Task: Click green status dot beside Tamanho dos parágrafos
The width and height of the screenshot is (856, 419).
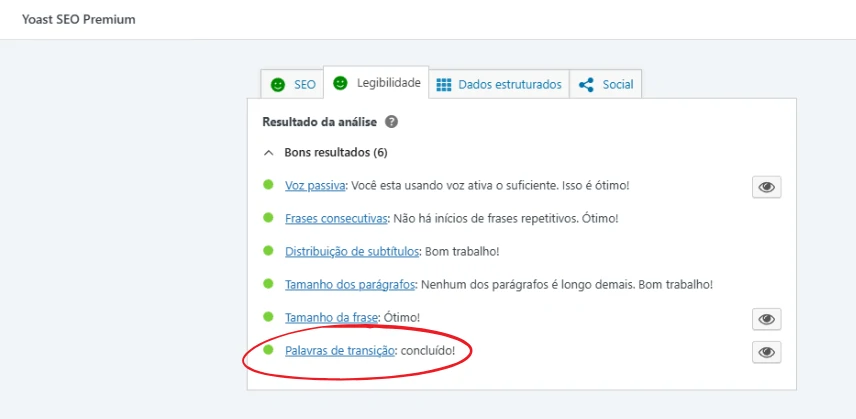Action: (268, 283)
